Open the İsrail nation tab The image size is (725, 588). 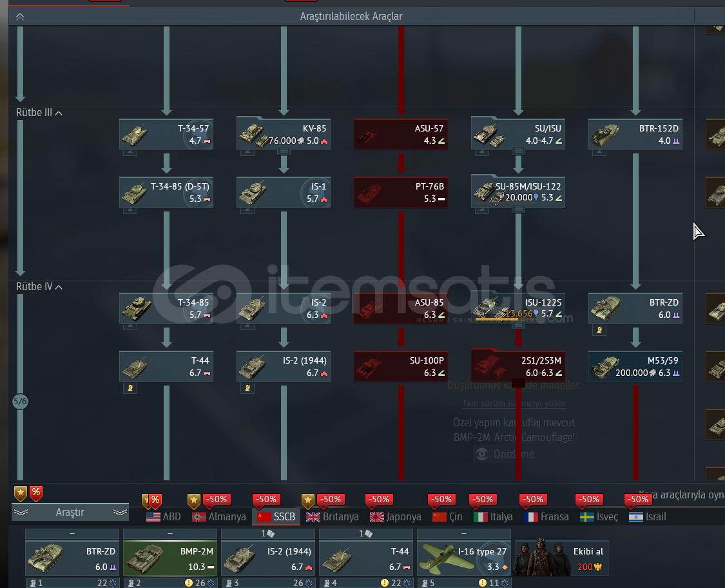647,516
